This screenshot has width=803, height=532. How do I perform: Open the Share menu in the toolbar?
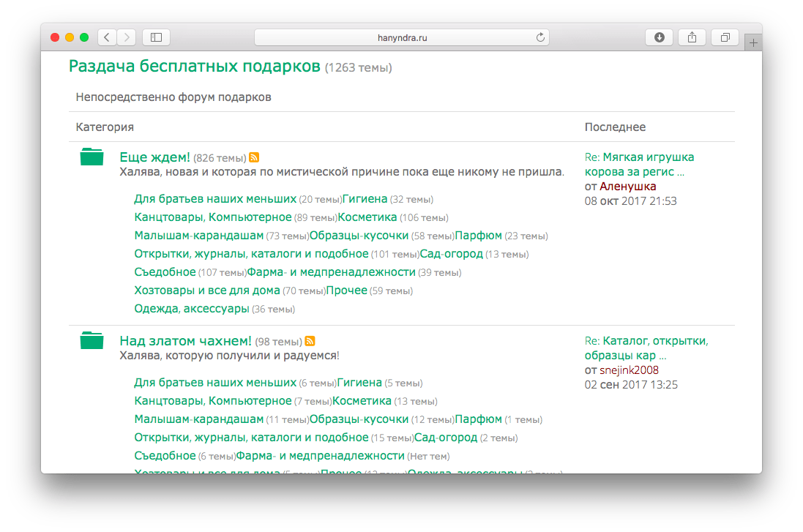[692, 37]
